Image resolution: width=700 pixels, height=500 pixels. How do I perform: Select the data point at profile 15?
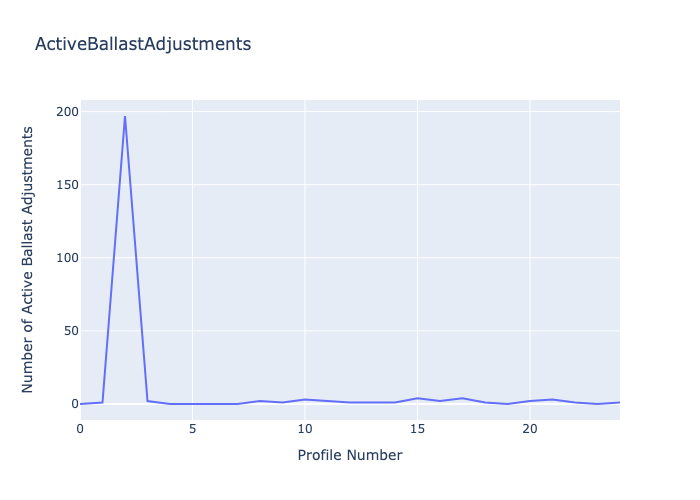pyautogui.click(x=417, y=398)
